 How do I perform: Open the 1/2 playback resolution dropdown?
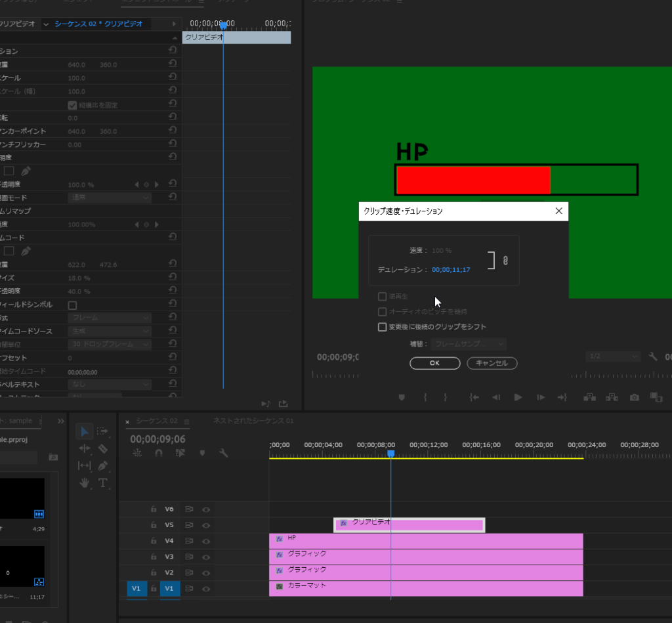coord(612,356)
